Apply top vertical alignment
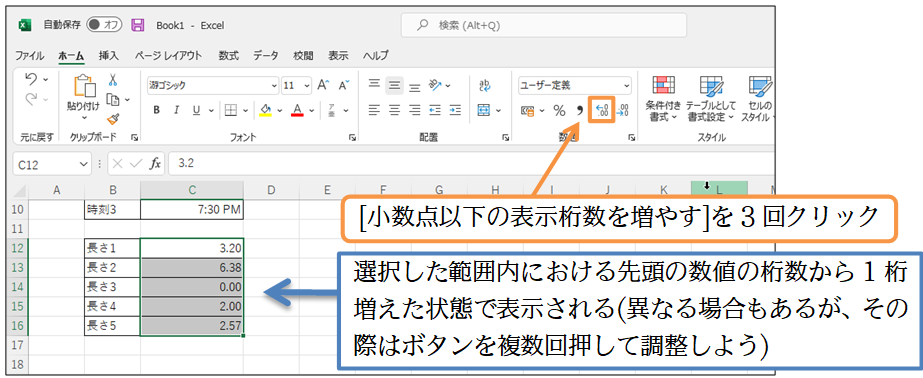The width and height of the screenshot is (923, 378). coord(374,85)
